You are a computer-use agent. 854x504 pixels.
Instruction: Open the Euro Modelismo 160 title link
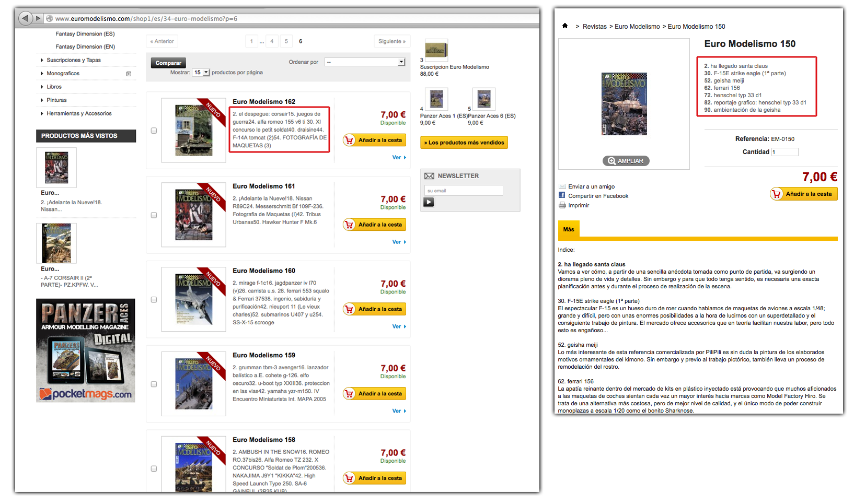(264, 271)
